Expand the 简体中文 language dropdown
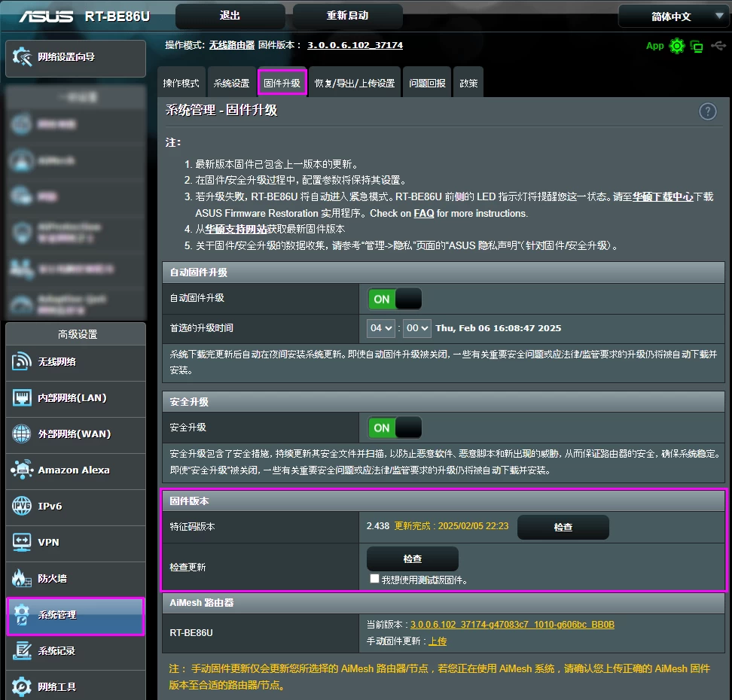 click(x=673, y=15)
